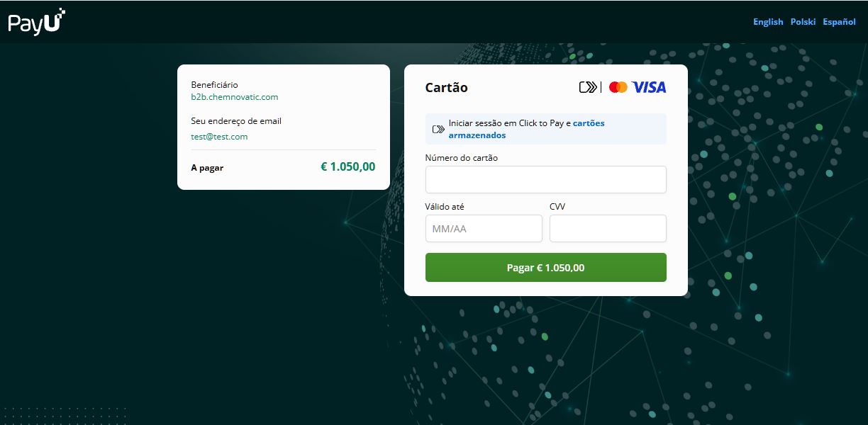This screenshot has width=868, height=425.
Task: Click the PayU logo in header
Action: 37,21
